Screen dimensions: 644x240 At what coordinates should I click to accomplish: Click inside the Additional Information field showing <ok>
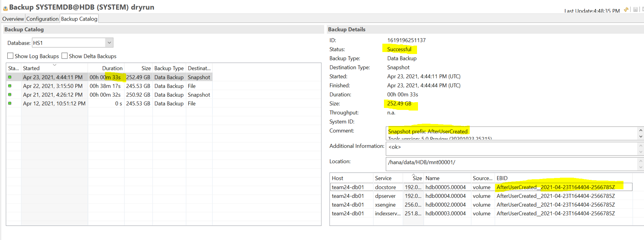pos(512,149)
